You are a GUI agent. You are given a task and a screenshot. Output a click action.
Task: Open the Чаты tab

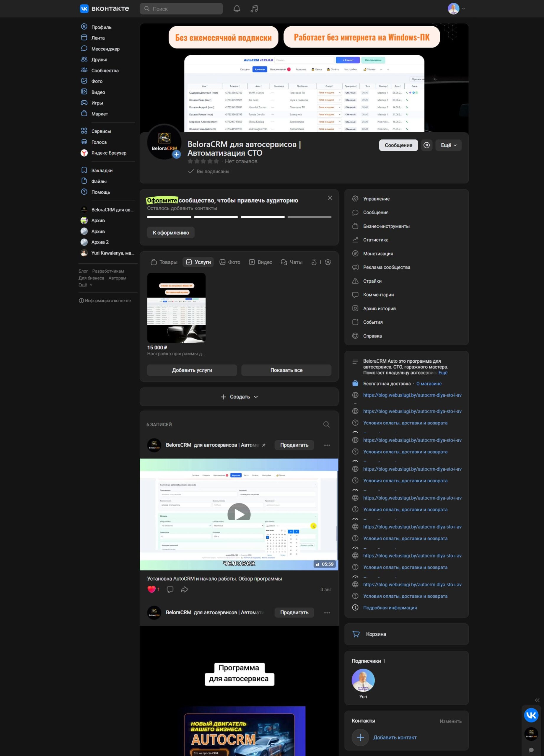coord(291,262)
